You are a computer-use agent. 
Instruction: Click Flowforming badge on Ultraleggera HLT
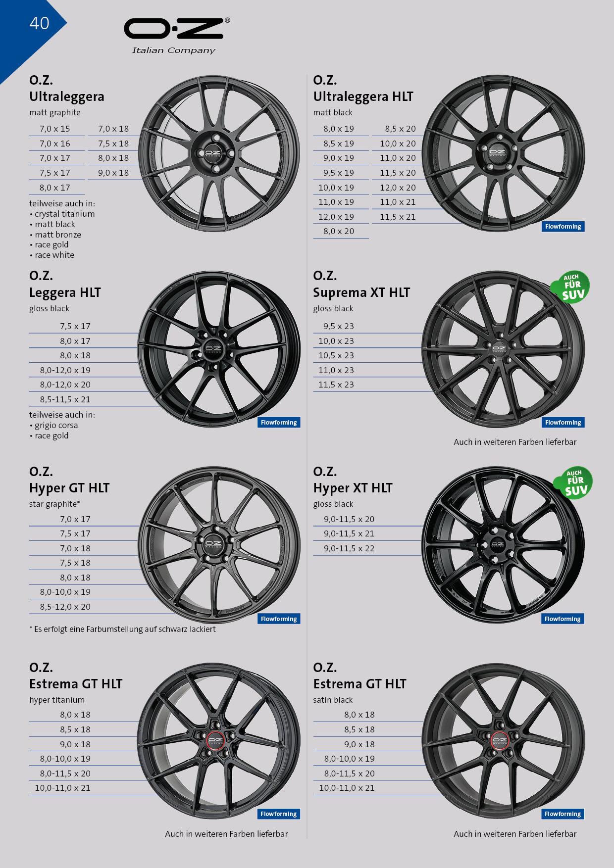click(x=563, y=227)
